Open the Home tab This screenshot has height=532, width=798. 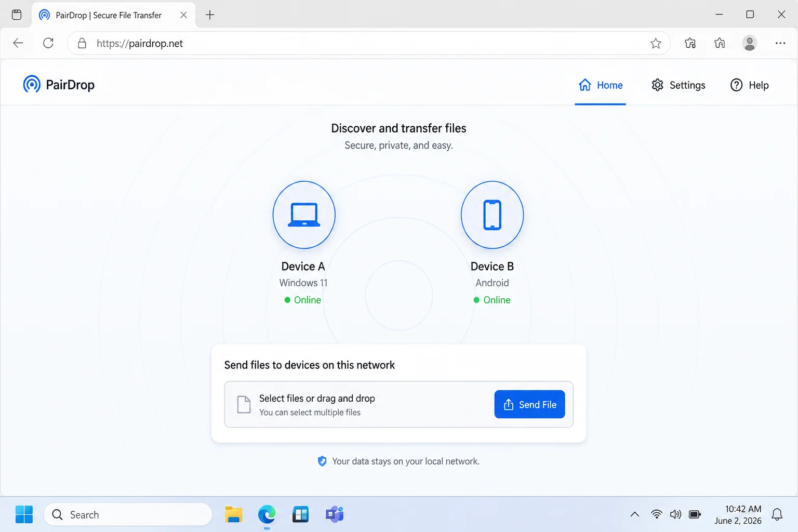point(601,85)
